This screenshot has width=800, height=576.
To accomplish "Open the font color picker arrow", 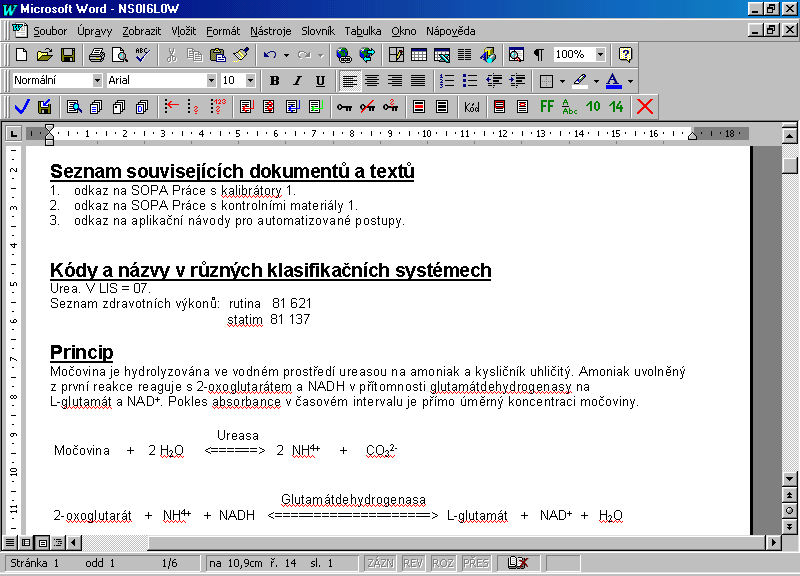I will (x=630, y=81).
